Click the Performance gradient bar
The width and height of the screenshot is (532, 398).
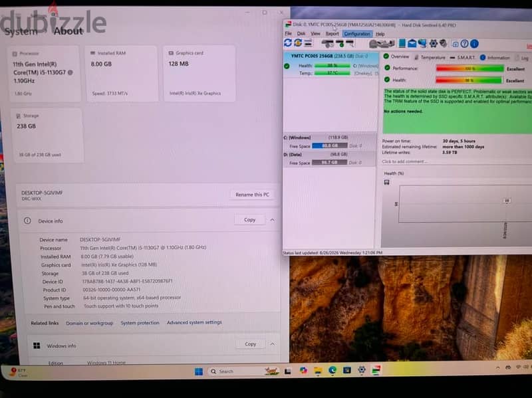point(470,68)
